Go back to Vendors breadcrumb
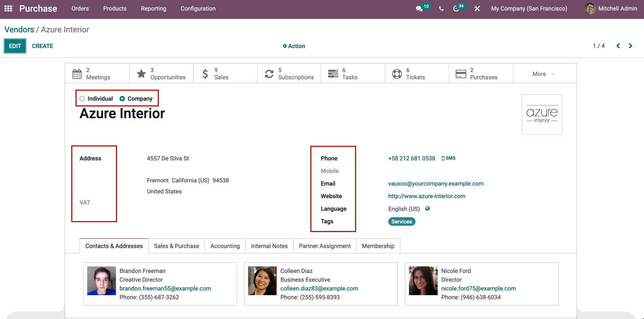This screenshot has width=644, height=319. pyautogui.click(x=19, y=30)
